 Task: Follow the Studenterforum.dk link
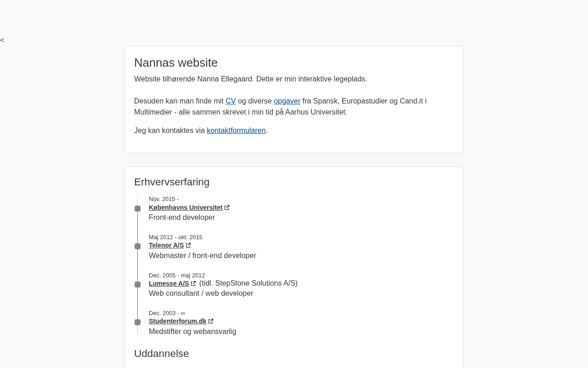coord(178,322)
